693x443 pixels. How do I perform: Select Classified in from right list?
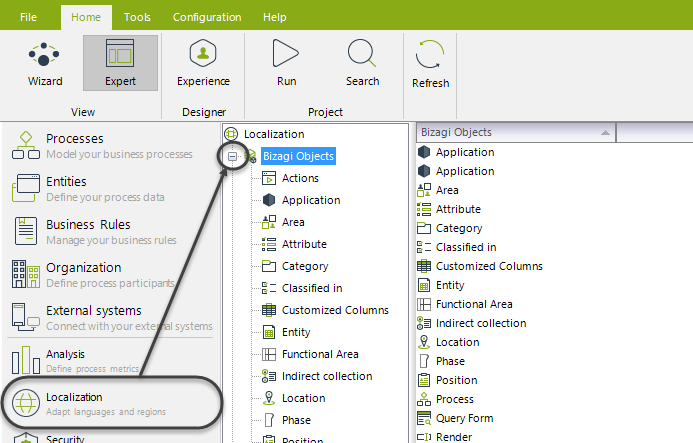(x=466, y=247)
